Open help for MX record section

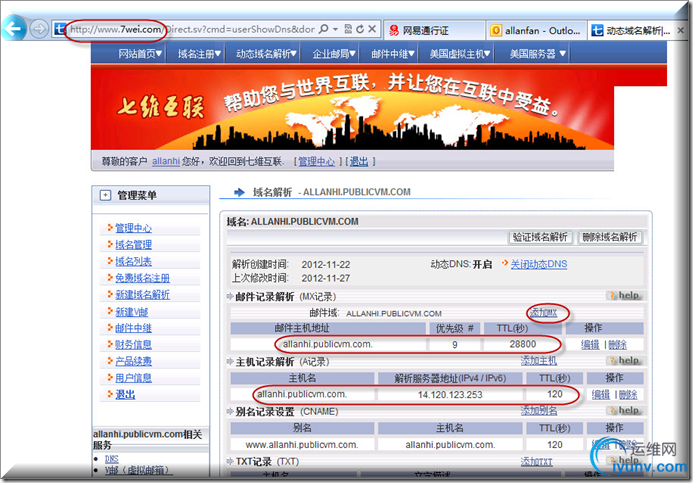click(x=624, y=295)
